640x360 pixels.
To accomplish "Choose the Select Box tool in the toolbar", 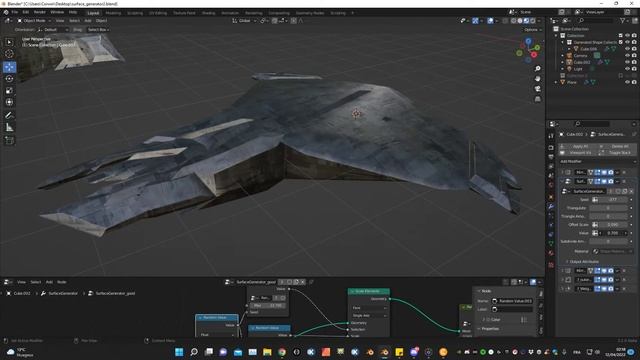I will click(x=9, y=42).
